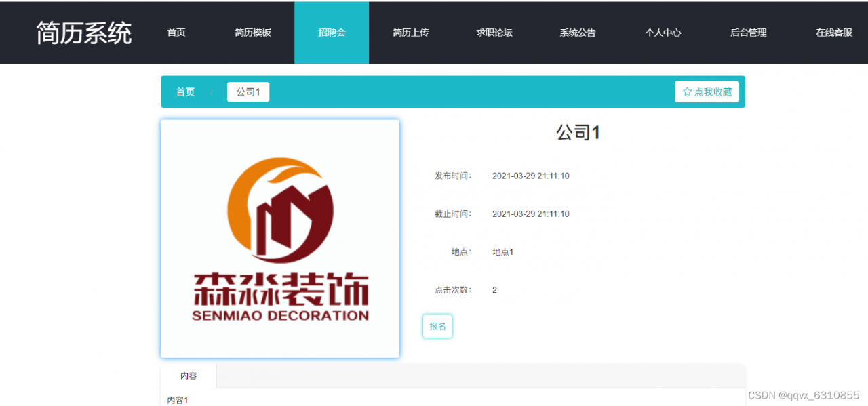
Task: Click the 公司1 breadcrumb chip
Action: pos(248,92)
